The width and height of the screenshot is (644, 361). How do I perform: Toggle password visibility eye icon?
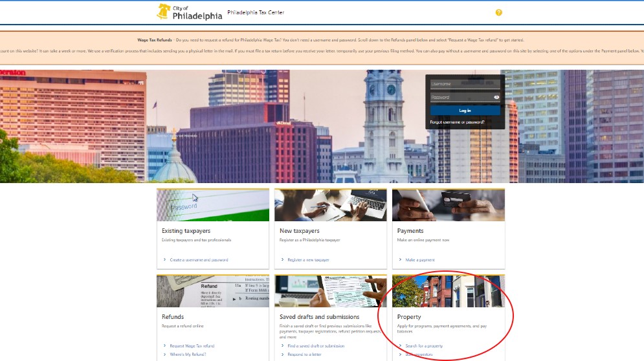496,97
